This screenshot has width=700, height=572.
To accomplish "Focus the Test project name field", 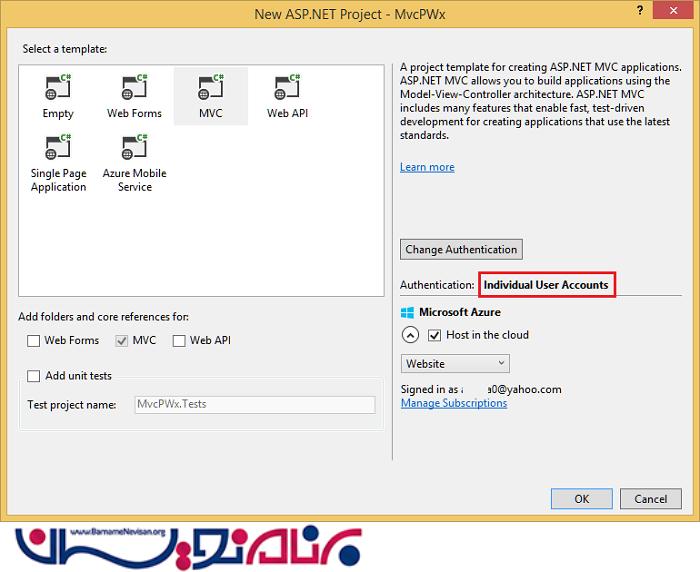I will click(255, 405).
